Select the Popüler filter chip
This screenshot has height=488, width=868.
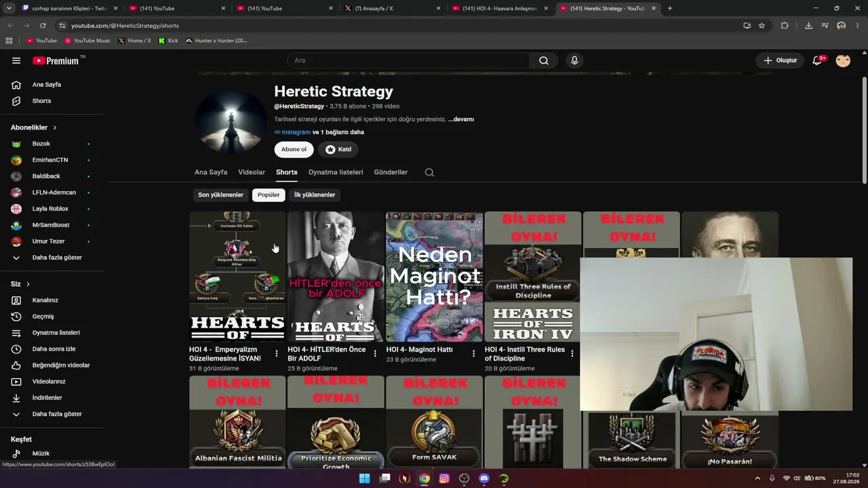coord(269,195)
